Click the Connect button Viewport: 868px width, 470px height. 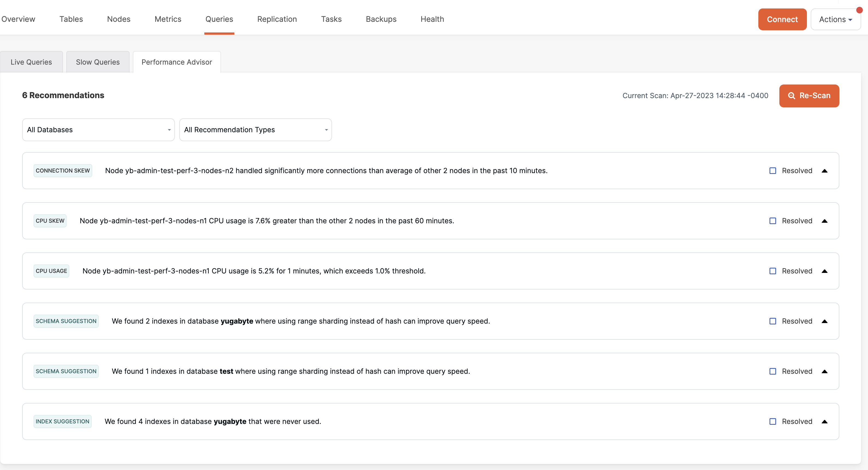(x=782, y=19)
